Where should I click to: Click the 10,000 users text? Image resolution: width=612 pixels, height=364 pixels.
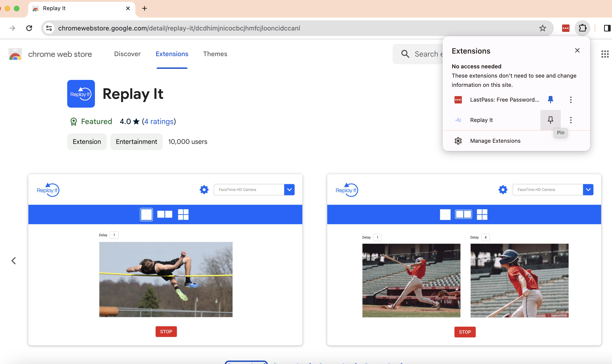click(188, 142)
